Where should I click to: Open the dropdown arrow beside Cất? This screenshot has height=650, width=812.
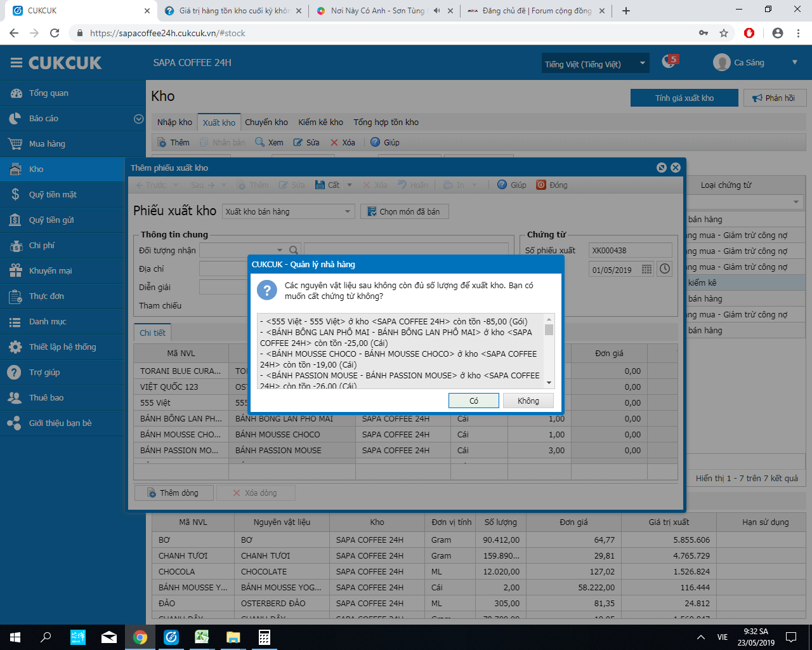pos(350,185)
